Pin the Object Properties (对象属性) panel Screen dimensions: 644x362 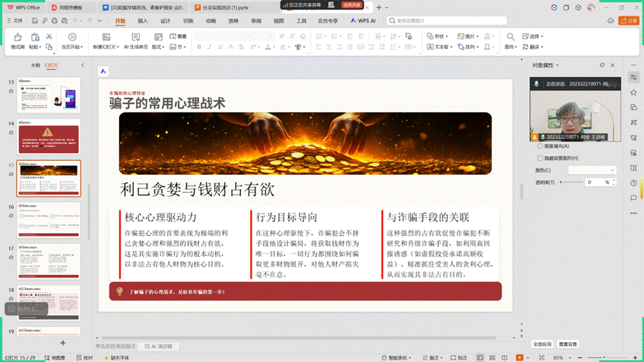(602, 65)
